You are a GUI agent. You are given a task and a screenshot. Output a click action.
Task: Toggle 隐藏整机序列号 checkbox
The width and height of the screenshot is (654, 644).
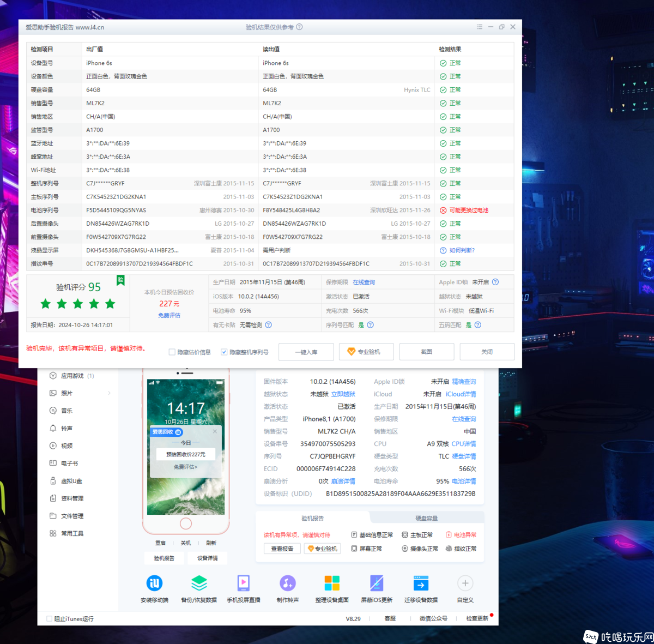[x=224, y=352]
